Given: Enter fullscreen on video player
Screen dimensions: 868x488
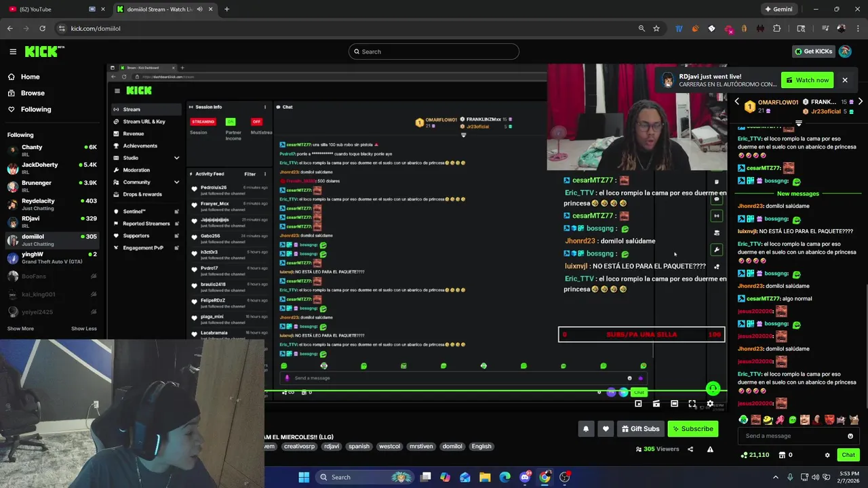Looking at the screenshot, I should point(692,404).
